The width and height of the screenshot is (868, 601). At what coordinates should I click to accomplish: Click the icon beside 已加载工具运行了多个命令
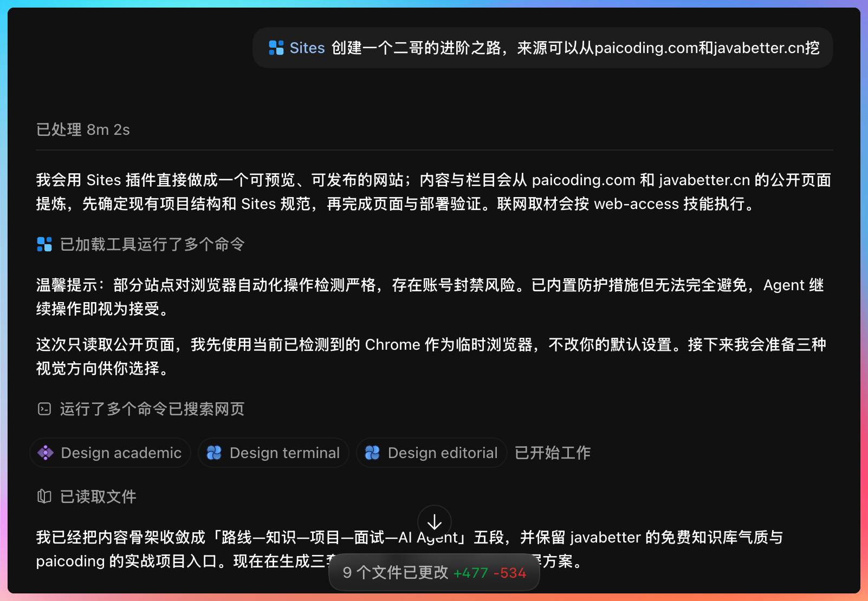click(44, 244)
